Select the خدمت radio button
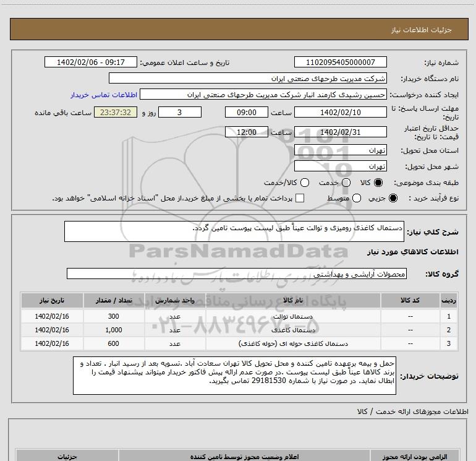Image resolution: width=476 pixels, height=461 pixels. pyautogui.click(x=346, y=183)
